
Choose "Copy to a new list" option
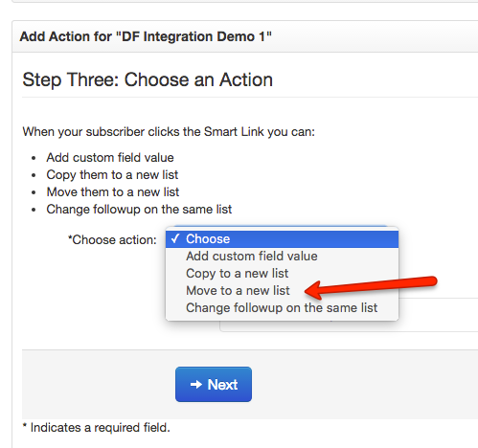(282, 274)
